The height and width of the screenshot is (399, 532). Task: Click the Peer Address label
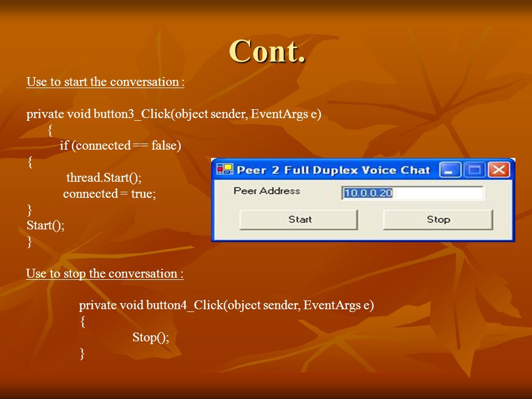(267, 191)
